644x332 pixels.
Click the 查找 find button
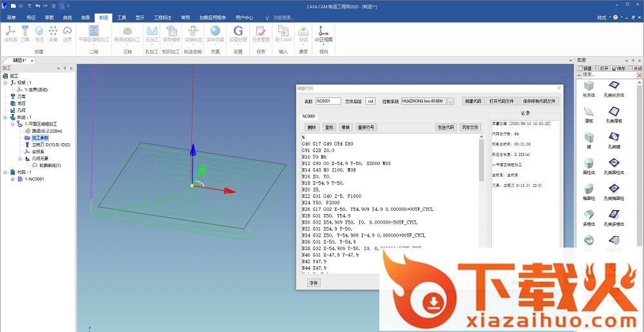pyautogui.click(x=329, y=128)
